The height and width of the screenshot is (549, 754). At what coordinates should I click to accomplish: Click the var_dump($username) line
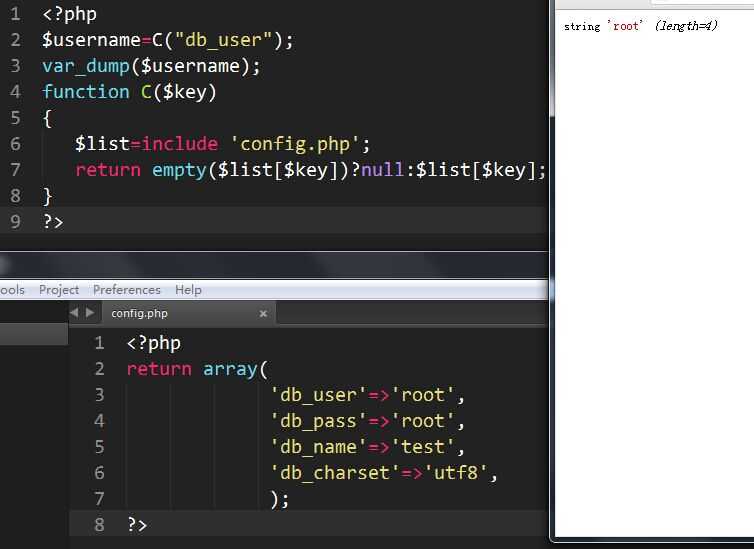[x=151, y=66]
